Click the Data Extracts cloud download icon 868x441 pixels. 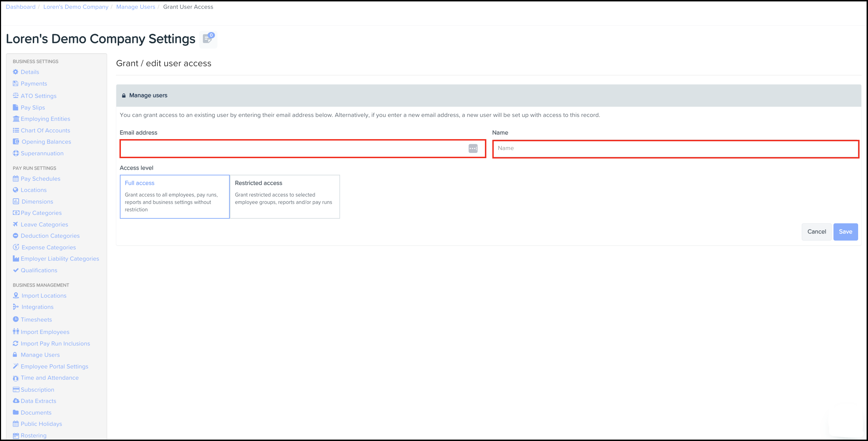(x=16, y=401)
